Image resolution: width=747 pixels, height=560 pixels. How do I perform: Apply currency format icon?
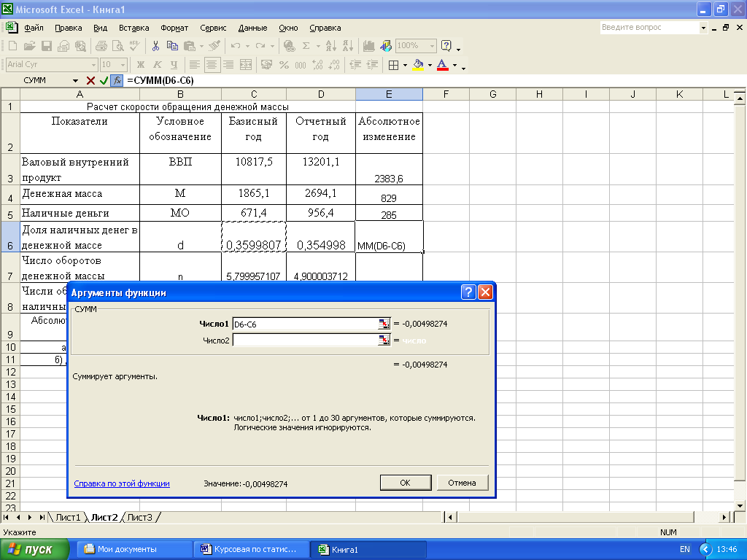pos(267,65)
